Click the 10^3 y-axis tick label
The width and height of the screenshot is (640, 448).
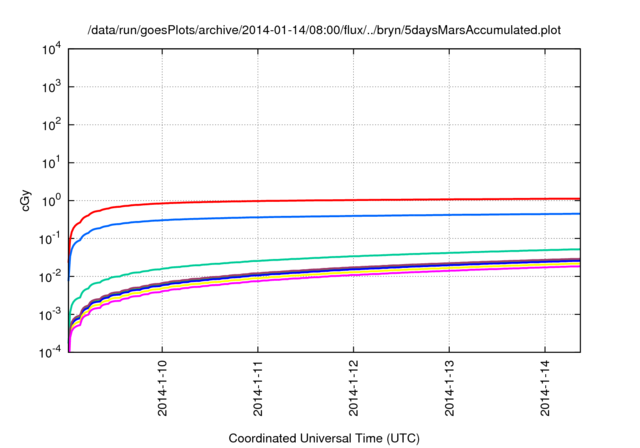click(51, 87)
